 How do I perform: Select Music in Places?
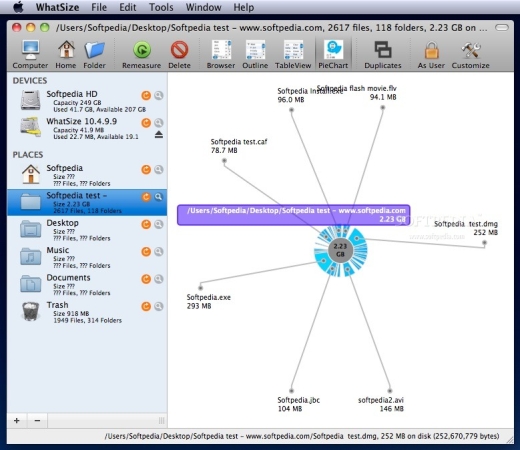point(87,257)
